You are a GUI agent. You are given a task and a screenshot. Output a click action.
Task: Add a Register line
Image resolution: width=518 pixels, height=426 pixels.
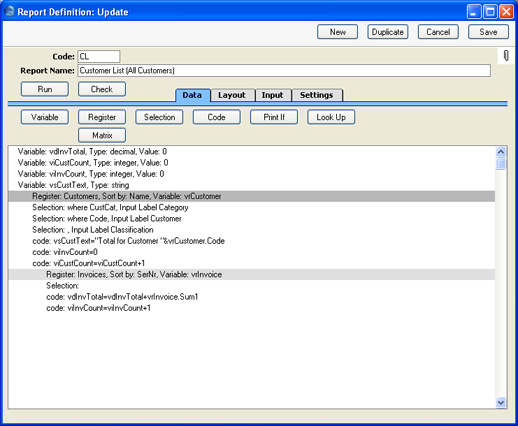click(x=102, y=117)
